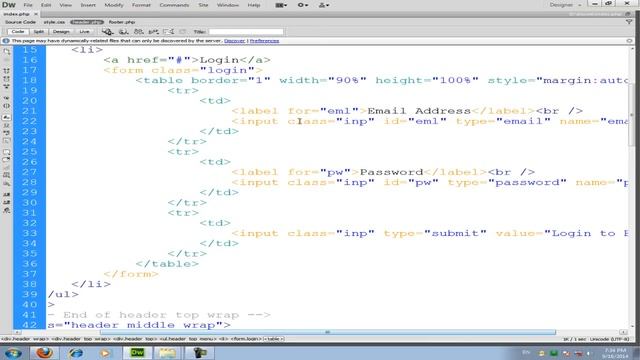Click the vertical scrollbar thumb in code view
The height and width of the screenshot is (360, 640).
click(x=631, y=114)
